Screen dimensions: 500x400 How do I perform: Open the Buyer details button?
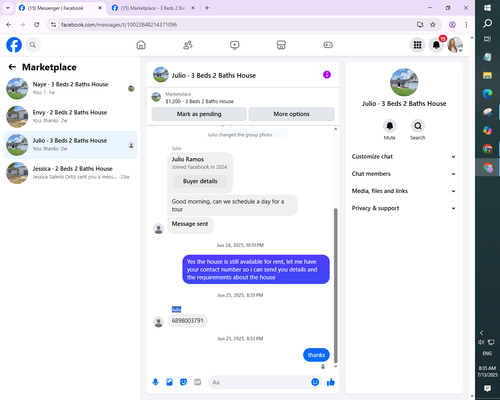(x=200, y=181)
